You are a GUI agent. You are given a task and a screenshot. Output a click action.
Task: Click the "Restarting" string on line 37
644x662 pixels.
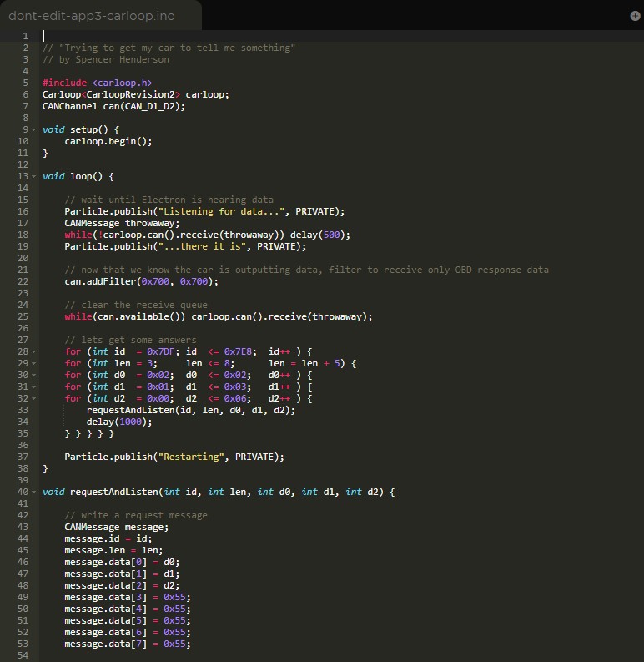coord(191,457)
